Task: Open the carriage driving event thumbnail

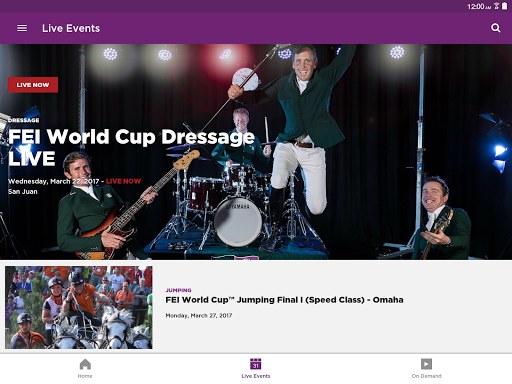Action: (x=79, y=307)
